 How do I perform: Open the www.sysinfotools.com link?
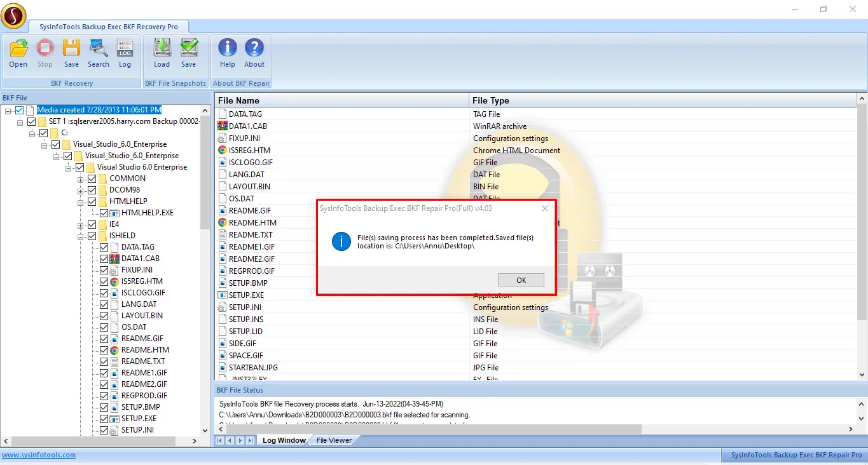39,455
